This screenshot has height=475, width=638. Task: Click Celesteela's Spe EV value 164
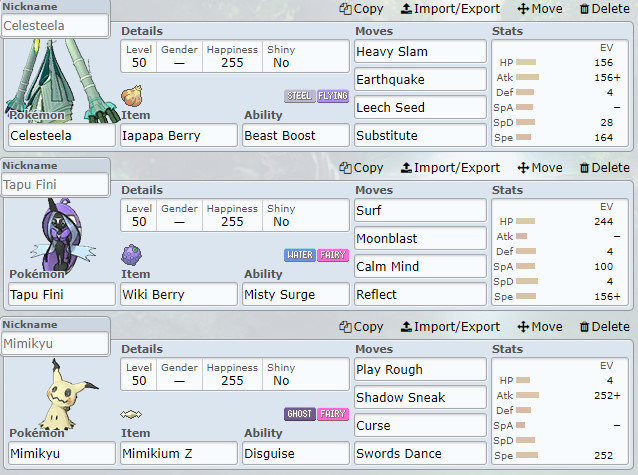603,138
